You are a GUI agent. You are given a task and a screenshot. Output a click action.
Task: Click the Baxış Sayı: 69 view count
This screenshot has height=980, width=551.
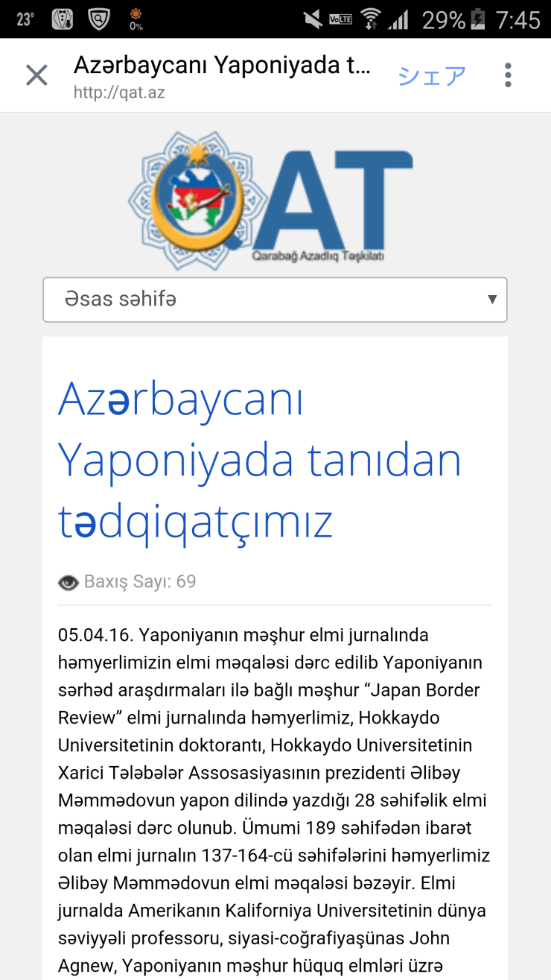click(x=140, y=581)
